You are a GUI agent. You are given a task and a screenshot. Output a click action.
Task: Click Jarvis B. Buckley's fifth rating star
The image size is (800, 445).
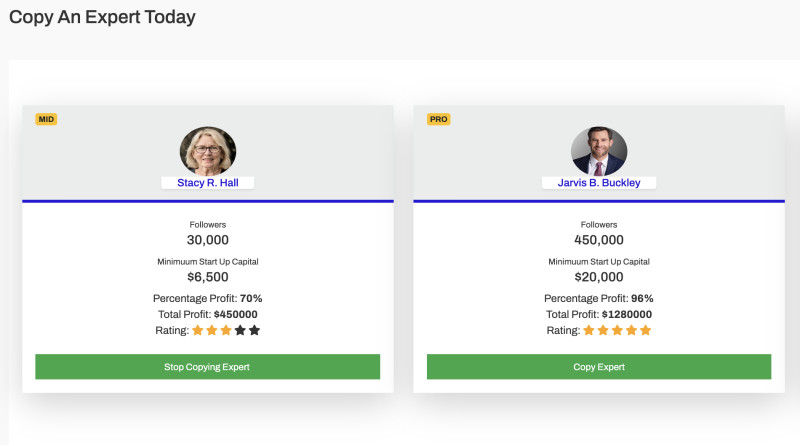tap(645, 330)
